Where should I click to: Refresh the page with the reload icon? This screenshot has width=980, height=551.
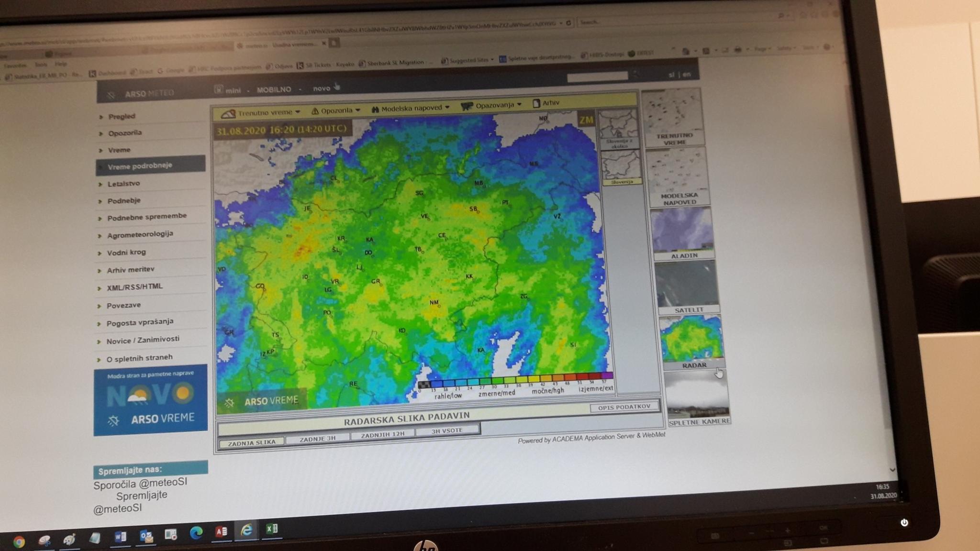568,23
